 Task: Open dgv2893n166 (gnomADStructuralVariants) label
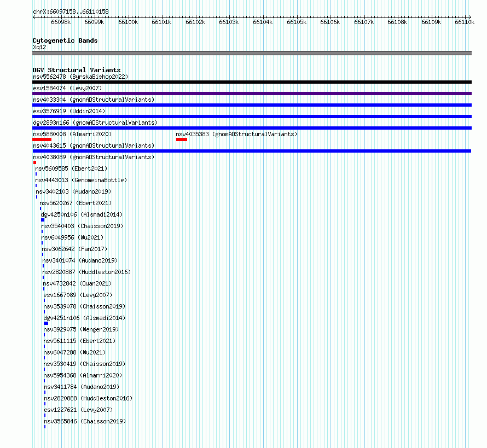(95, 123)
